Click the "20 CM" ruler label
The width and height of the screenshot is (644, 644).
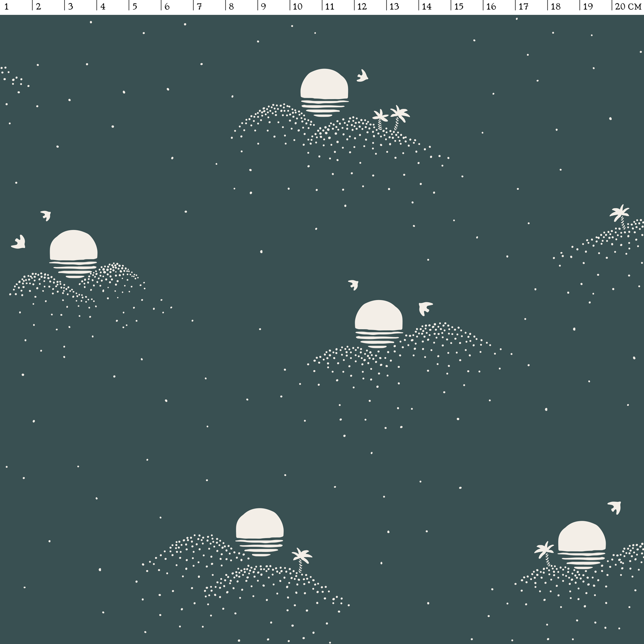coord(628,7)
